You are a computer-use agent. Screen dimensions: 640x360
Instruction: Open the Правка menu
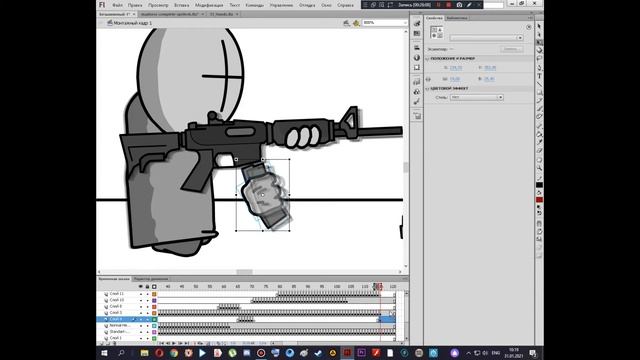[135, 5]
